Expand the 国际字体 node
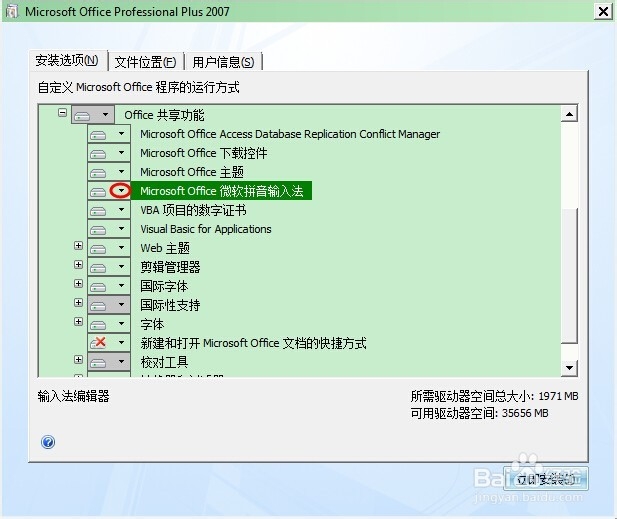This screenshot has height=519, width=617. click(x=78, y=283)
